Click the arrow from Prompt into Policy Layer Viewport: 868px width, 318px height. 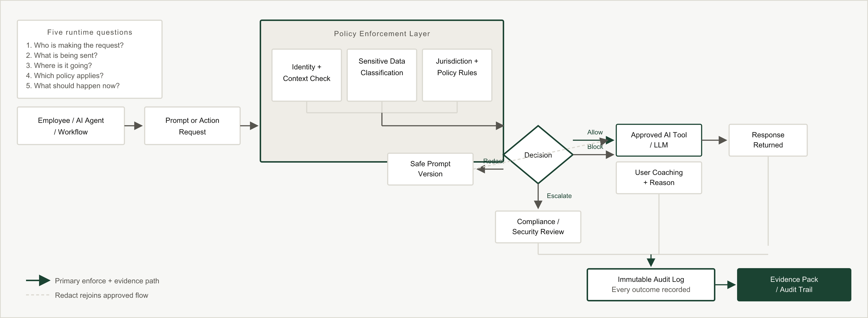[249, 126]
